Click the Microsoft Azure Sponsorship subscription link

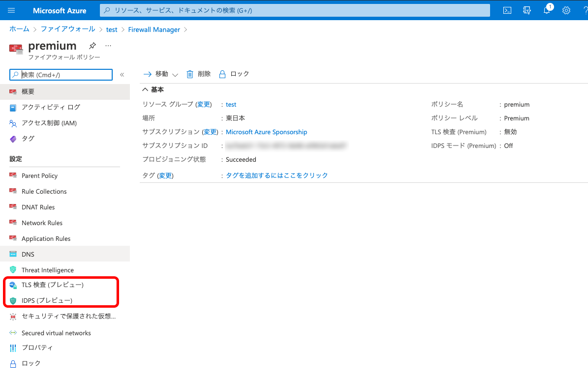tap(266, 132)
